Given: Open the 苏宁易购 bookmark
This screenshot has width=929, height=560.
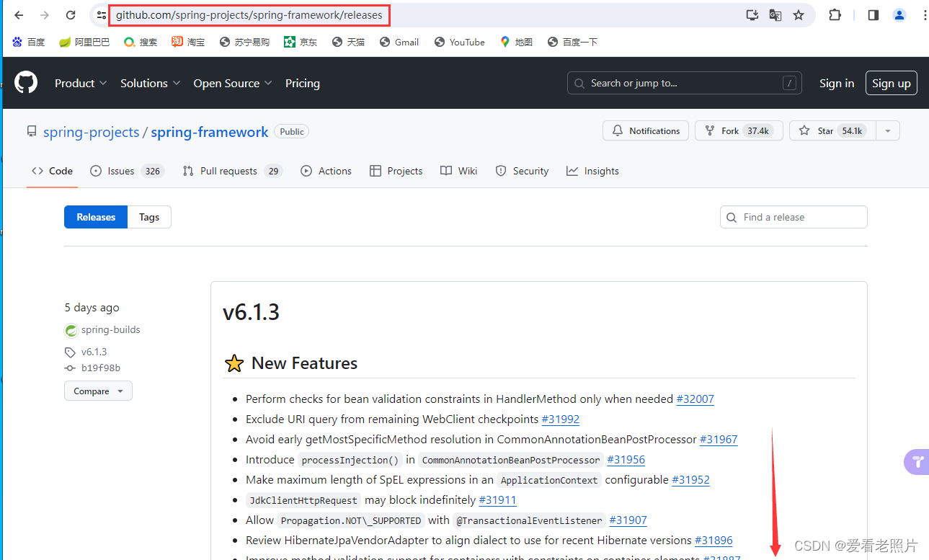Looking at the screenshot, I should (x=244, y=43).
